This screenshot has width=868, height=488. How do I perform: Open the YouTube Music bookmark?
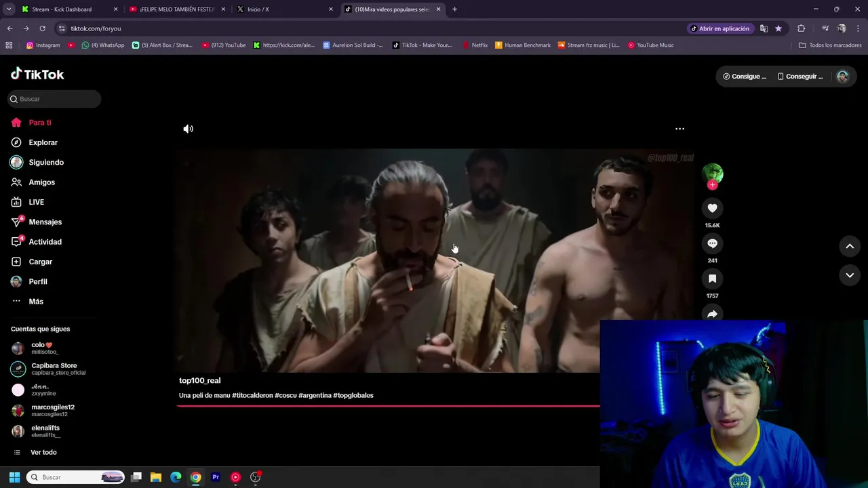click(650, 45)
